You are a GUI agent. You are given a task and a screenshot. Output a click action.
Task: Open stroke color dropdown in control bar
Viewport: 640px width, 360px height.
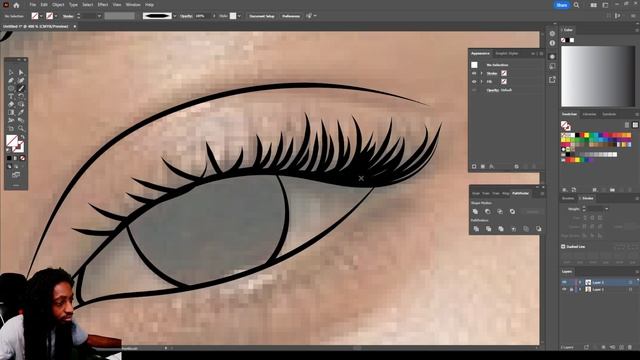click(x=56, y=16)
